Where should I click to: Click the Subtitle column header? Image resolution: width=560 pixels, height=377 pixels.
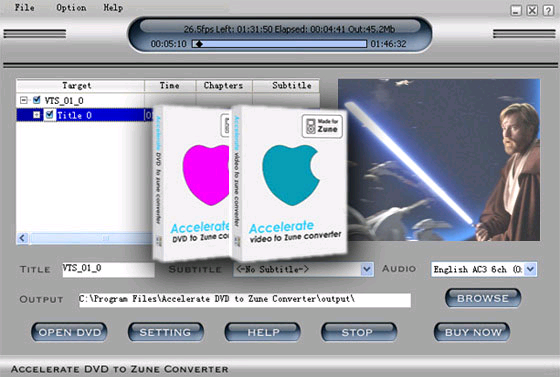tap(286, 86)
